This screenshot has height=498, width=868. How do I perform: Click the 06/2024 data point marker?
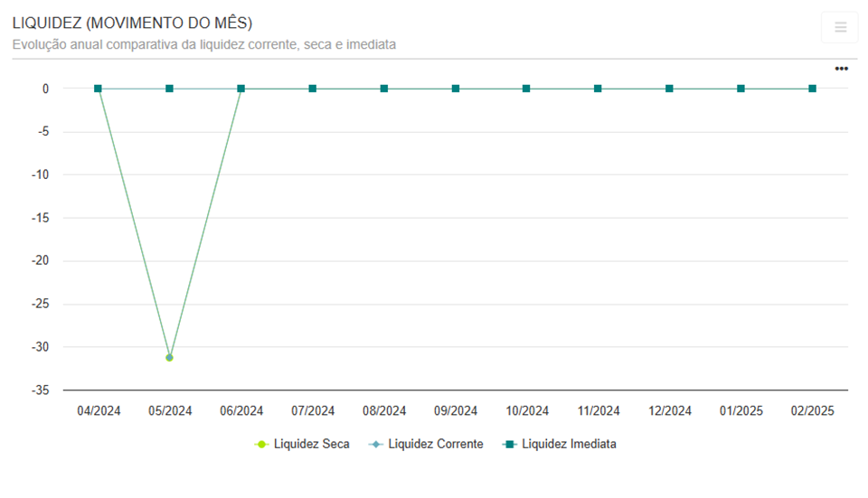pos(241,89)
